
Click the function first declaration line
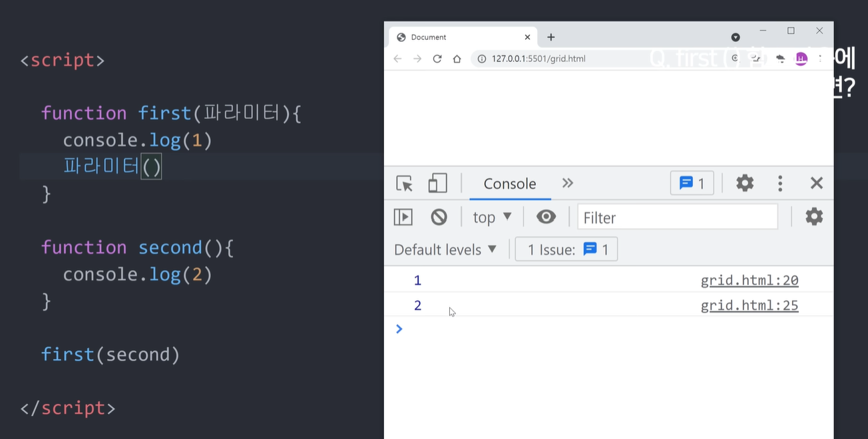click(x=172, y=114)
